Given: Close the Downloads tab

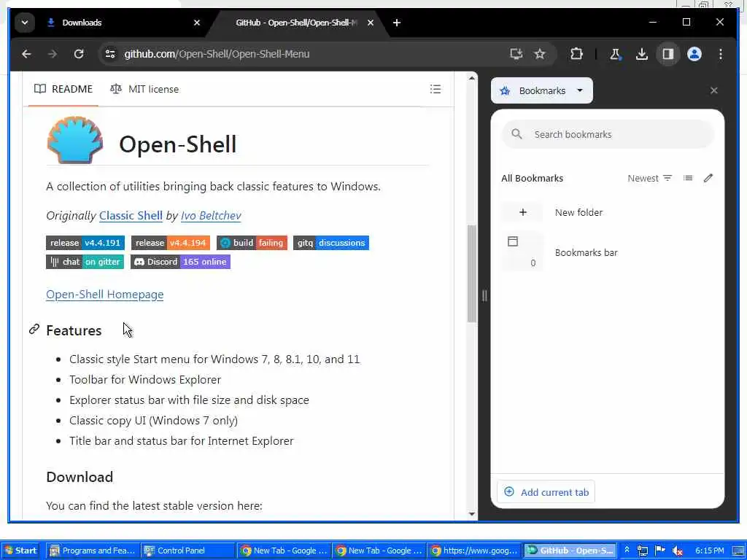Looking at the screenshot, I should [197, 23].
